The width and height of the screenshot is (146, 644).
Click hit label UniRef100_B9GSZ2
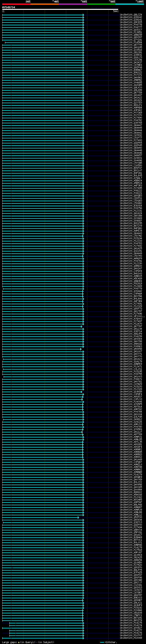[131, 72]
